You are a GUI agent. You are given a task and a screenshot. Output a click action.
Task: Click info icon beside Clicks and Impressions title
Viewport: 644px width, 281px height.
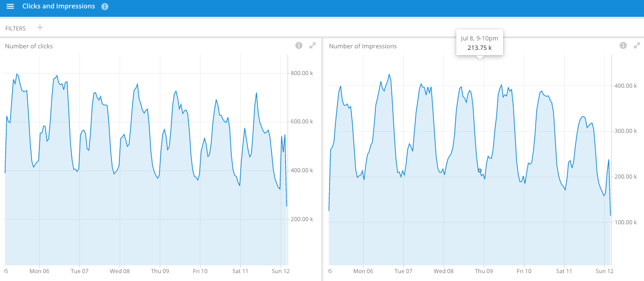point(105,7)
